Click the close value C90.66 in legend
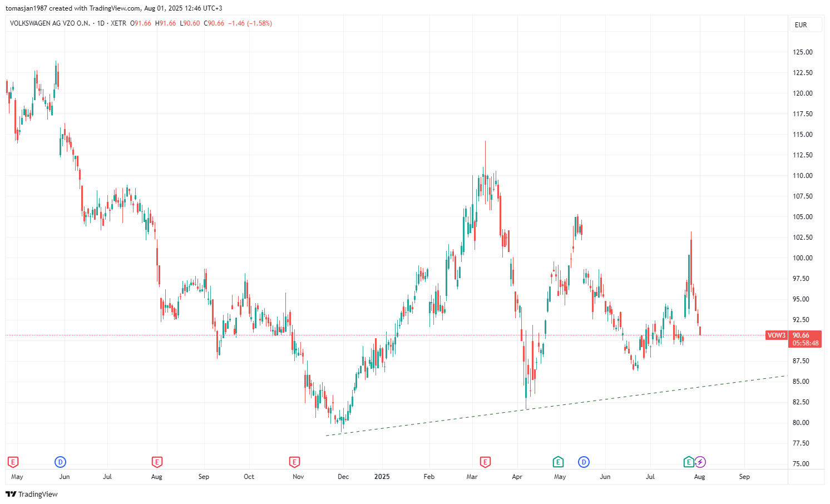Screen dimensions: 830x504 (x=214, y=23)
